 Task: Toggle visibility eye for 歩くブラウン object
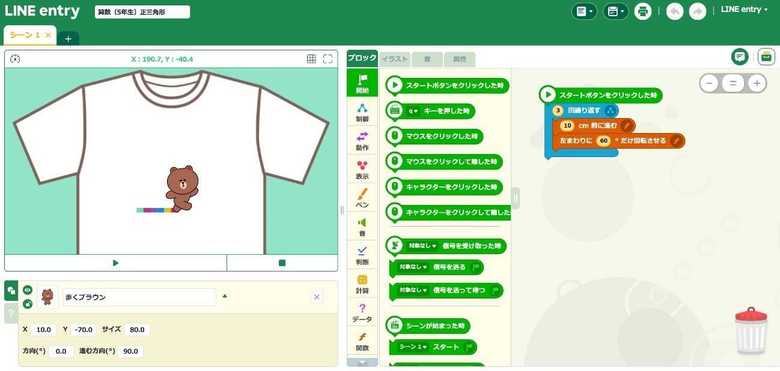28,290
